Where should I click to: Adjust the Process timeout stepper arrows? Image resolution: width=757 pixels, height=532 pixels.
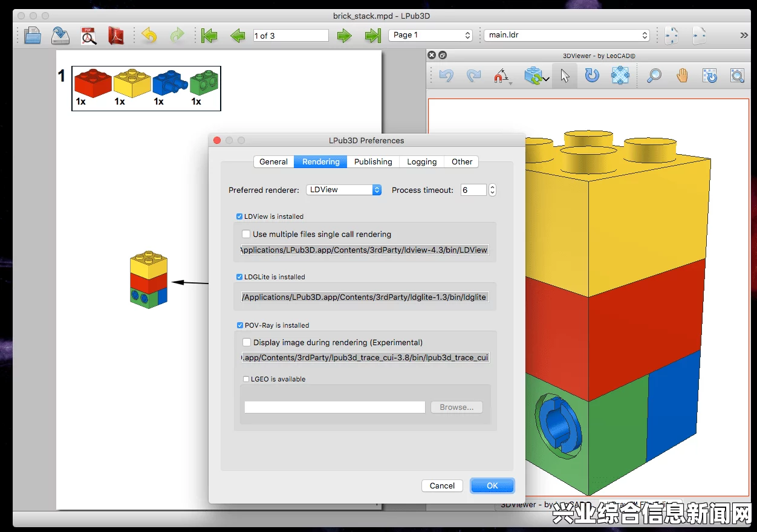pyautogui.click(x=492, y=190)
